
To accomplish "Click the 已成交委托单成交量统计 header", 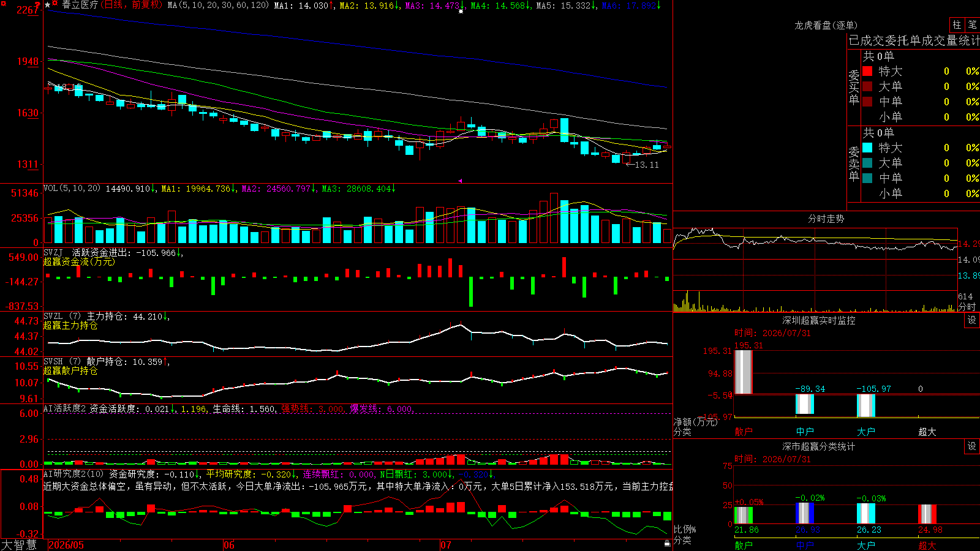I will coord(914,40).
